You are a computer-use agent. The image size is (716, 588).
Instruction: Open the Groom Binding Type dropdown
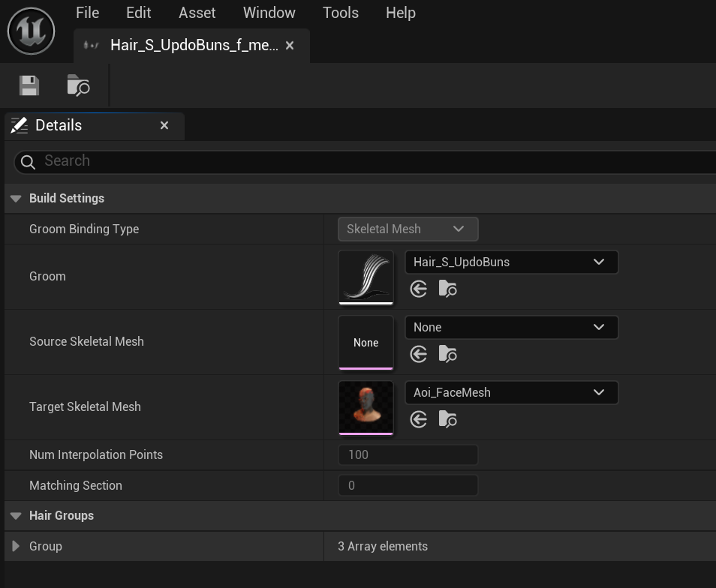pyautogui.click(x=408, y=229)
